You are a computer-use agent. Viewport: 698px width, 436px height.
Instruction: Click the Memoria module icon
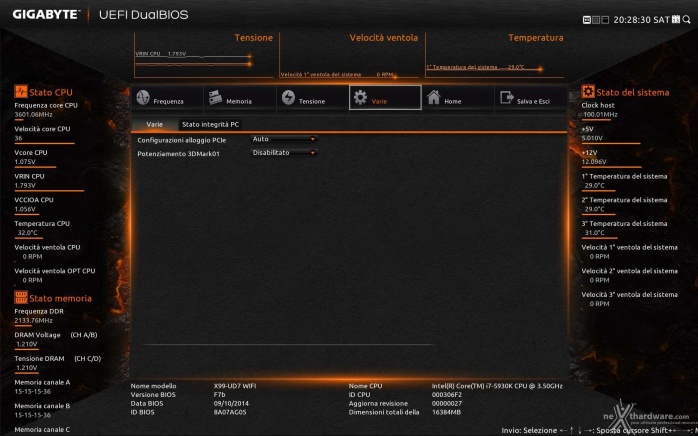215,98
